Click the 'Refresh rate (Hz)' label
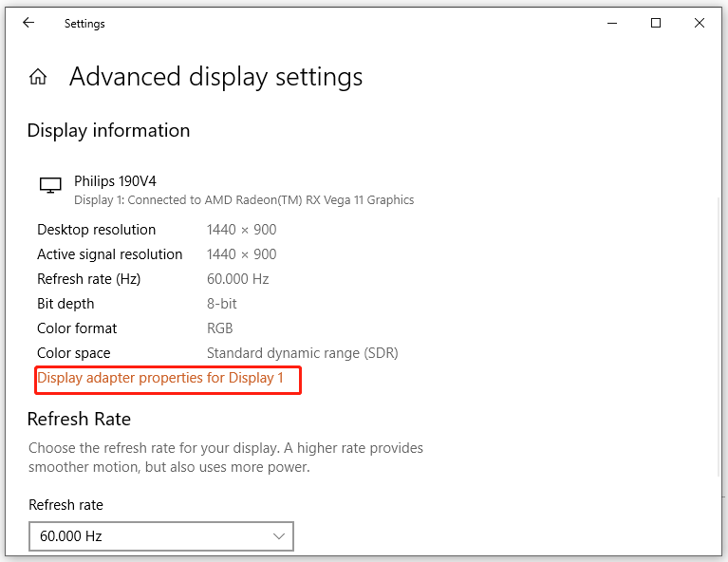Screen dimensions: 728x562 coord(88,279)
